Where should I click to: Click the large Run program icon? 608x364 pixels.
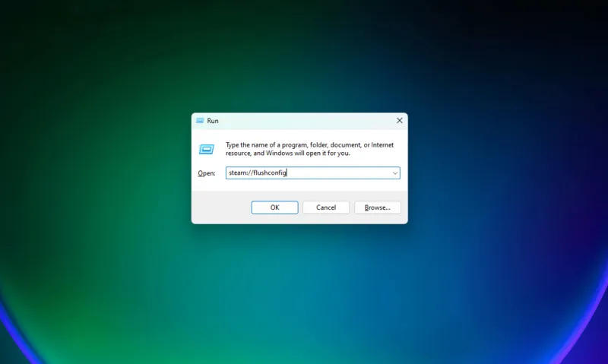[206, 149]
